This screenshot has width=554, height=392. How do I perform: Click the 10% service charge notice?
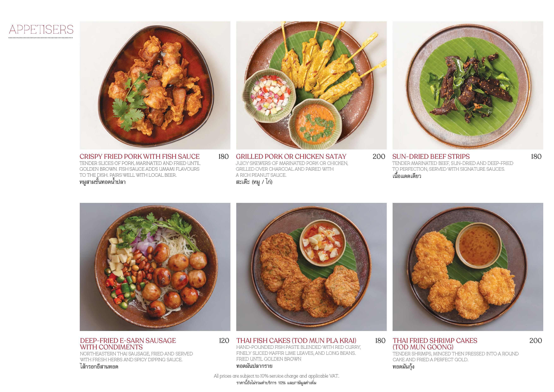(x=276, y=376)
